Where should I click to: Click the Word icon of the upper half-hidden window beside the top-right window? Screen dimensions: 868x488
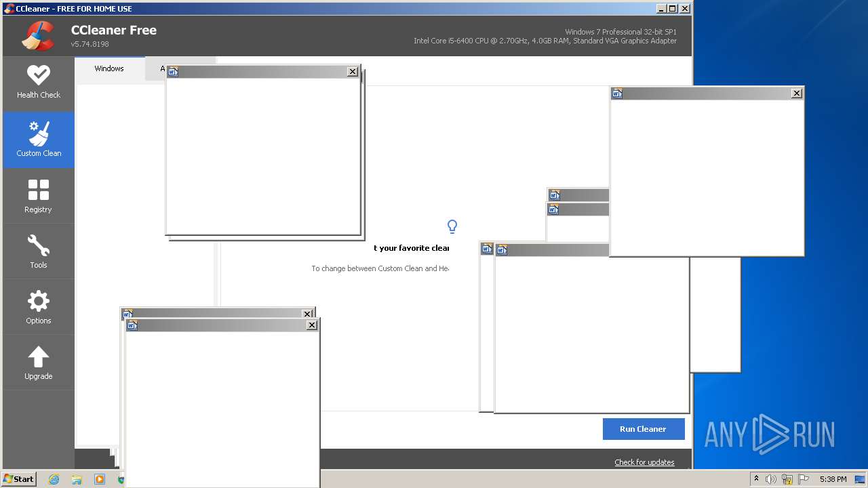pyautogui.click(x=555, y=195)
